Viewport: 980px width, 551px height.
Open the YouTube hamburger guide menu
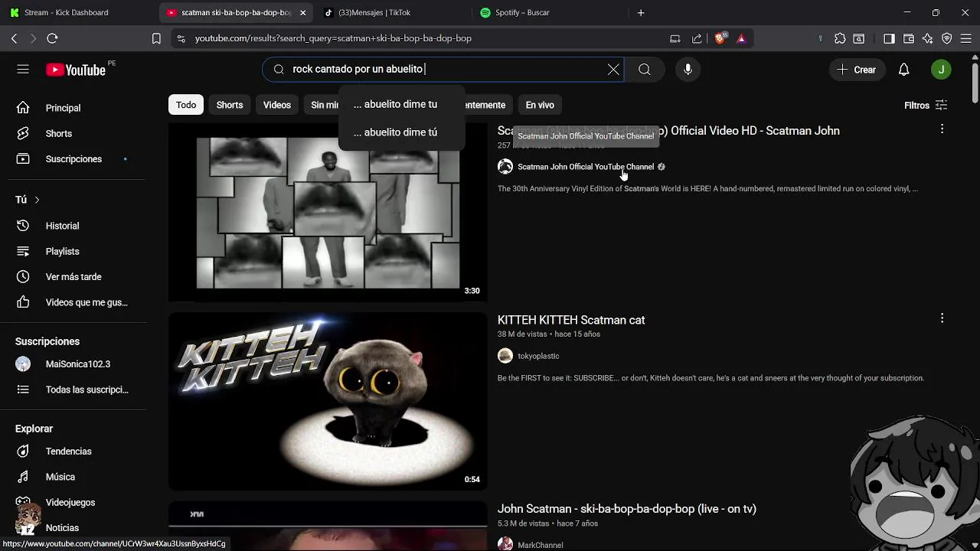point(23,70)
